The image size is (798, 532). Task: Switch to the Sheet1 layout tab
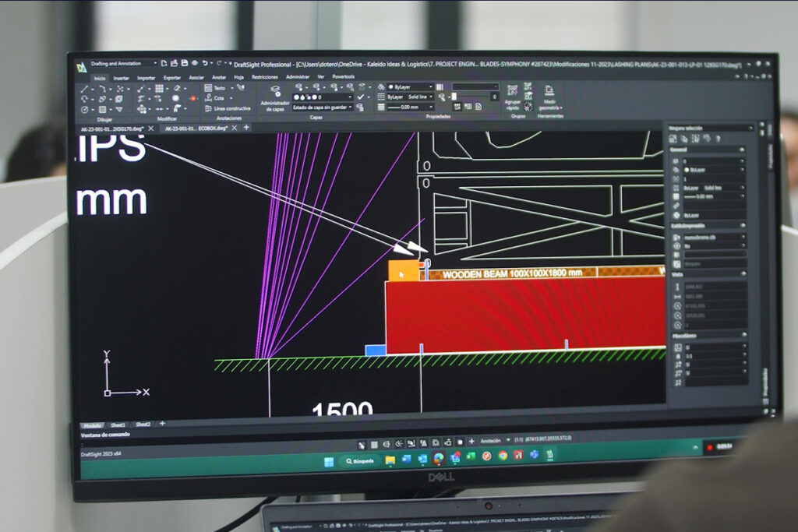pyautogui.click(x=118, y=425)
